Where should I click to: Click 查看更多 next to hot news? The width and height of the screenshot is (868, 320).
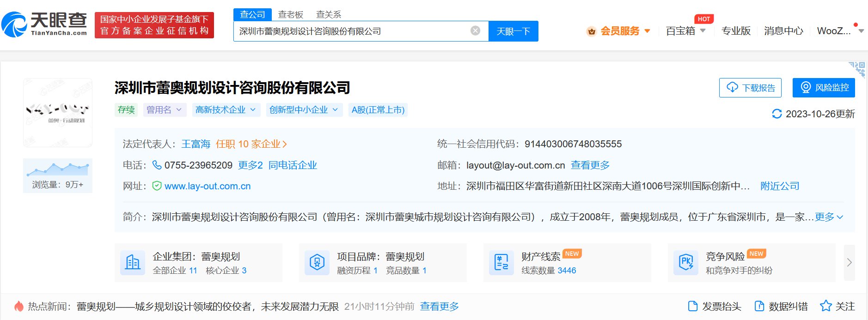pos(440,306)
